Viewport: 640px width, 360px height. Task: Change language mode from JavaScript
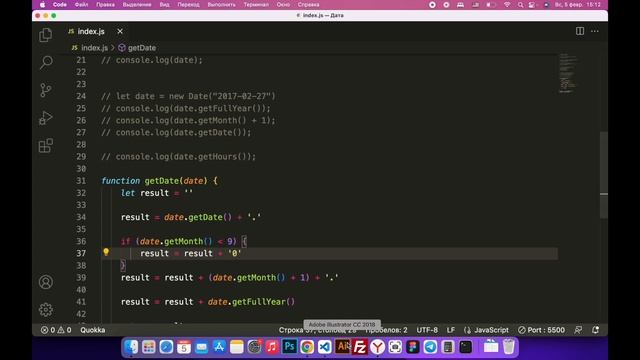491,330
